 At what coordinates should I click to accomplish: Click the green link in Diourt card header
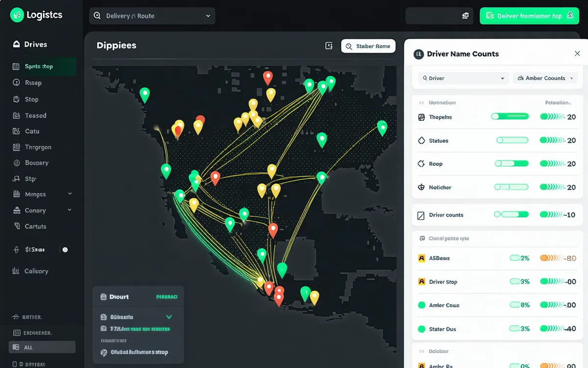click(167, 297)
